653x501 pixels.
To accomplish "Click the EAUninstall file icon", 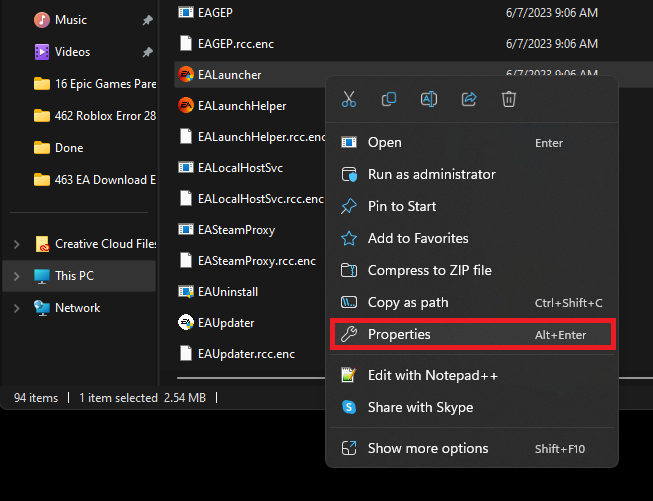I will [x=186, y=292].
